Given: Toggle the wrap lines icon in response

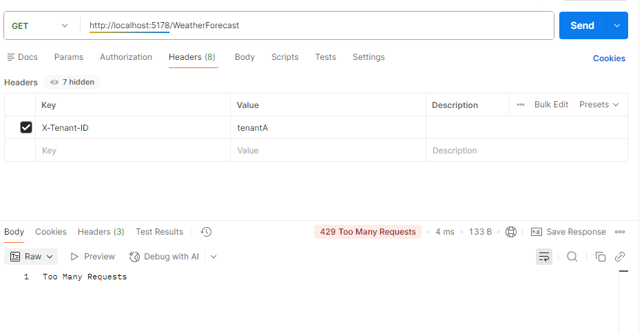Looking at the screenshot, I should [544, 257].
